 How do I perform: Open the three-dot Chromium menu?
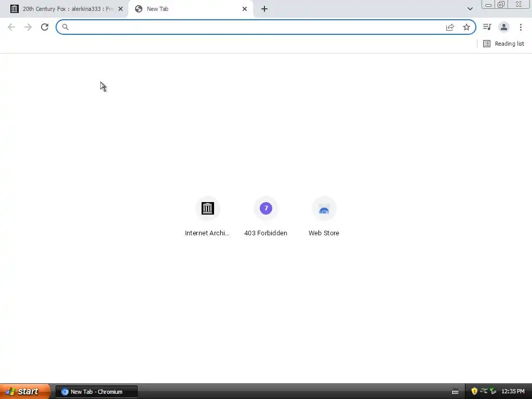pyautogui.click(x=521, y=27)
